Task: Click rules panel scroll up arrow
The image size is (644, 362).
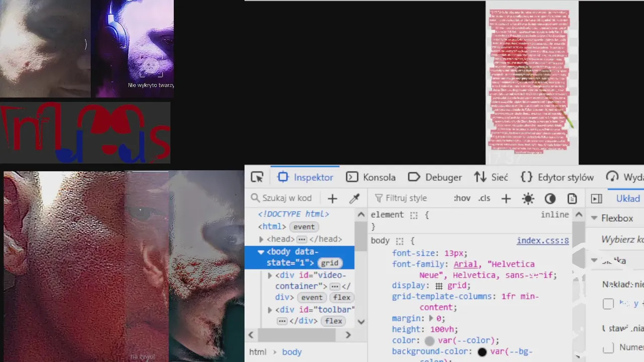Action: pos(579,215)
